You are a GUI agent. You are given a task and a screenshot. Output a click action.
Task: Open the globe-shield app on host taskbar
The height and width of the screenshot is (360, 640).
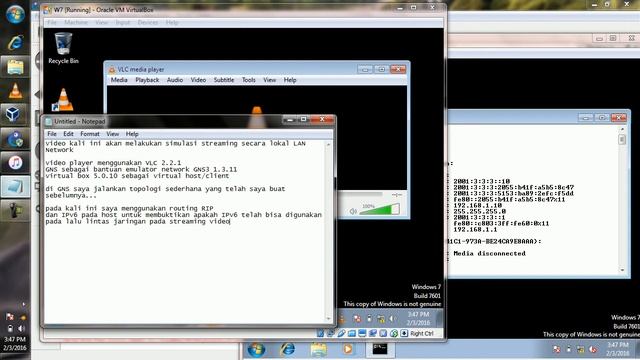tap(15, 139)
